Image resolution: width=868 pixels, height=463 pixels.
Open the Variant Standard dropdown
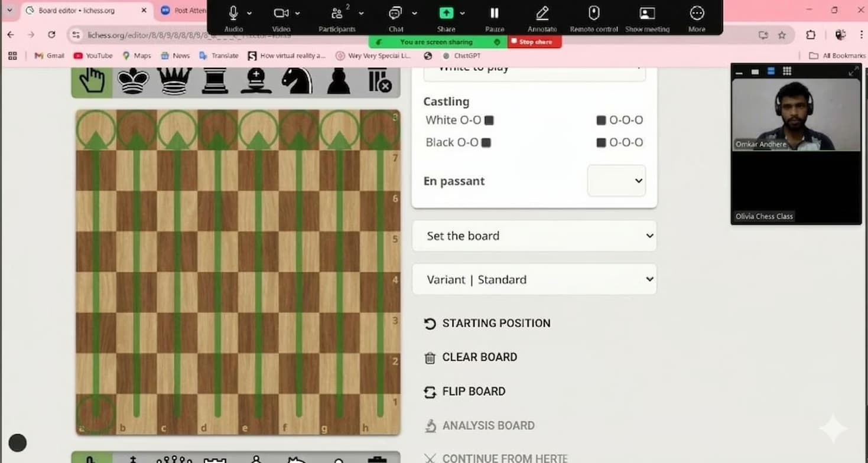point(534,279)
